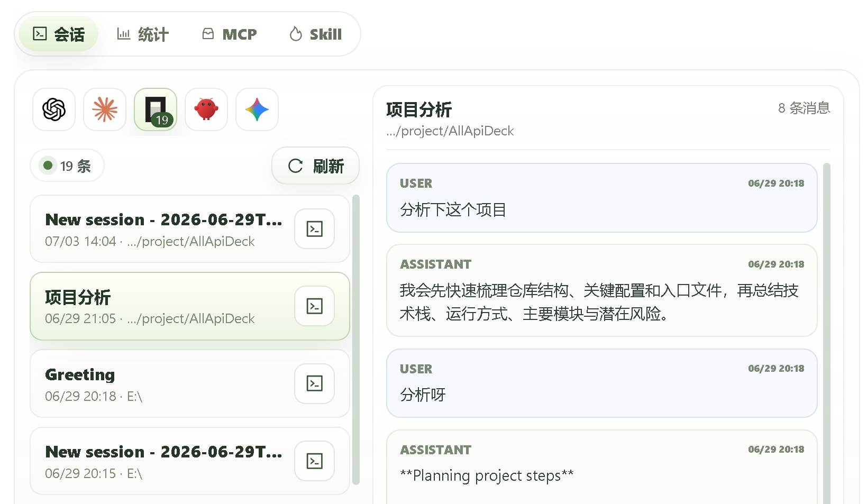
Task: Click the bar chart icon in 统计 tab
Action: tap(123, 34)
